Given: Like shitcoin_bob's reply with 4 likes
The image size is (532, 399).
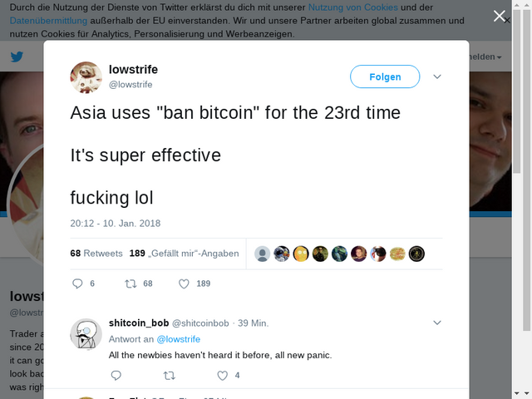Looking at the screenshot, I should (222, 375).
